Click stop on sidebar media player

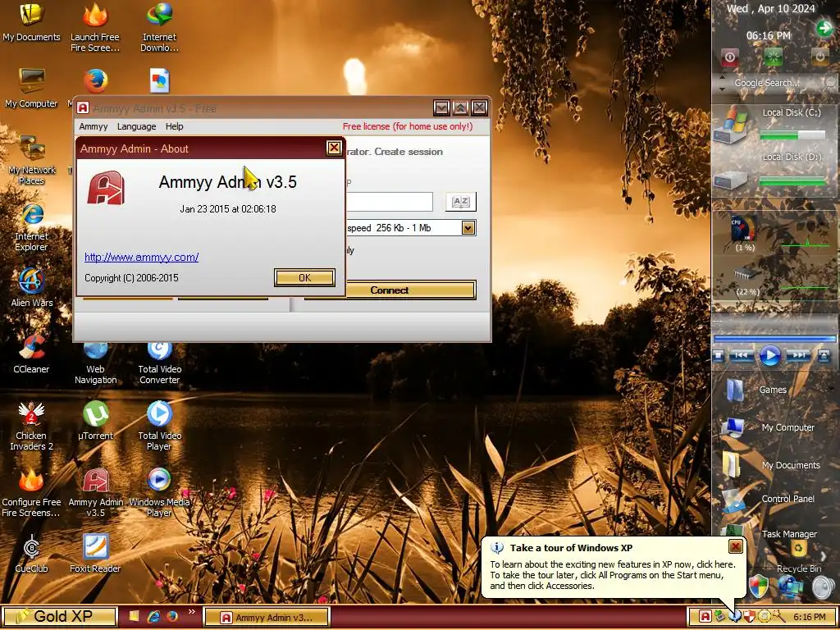(x=719, y=355)
